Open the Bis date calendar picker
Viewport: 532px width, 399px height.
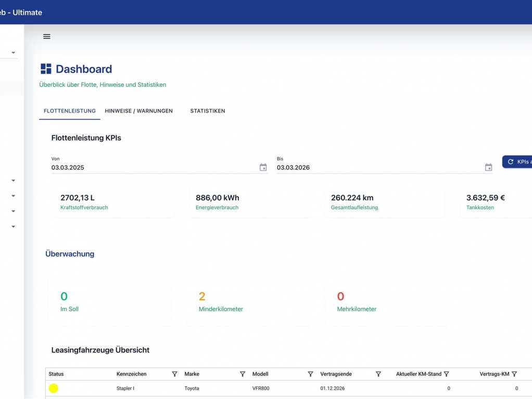click(x=488, y=168)
